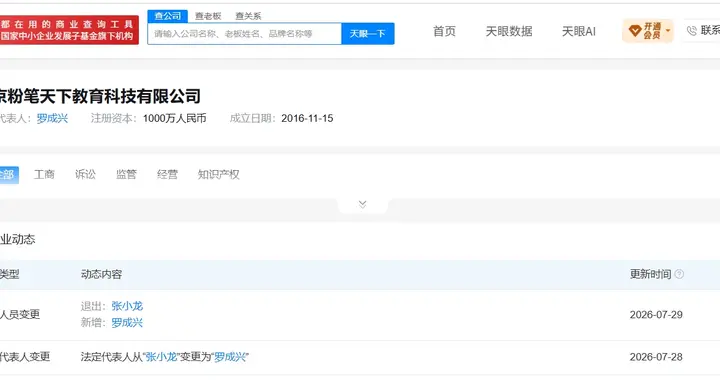Open the 张小龙 link after 退出
720x380 pixels.
point(127,306)
